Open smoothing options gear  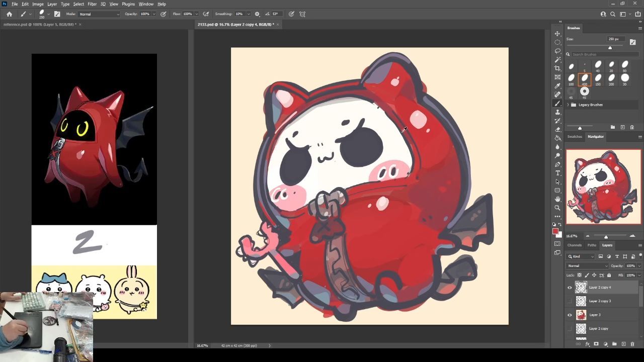pyautogui.click(x=257, y=14)
